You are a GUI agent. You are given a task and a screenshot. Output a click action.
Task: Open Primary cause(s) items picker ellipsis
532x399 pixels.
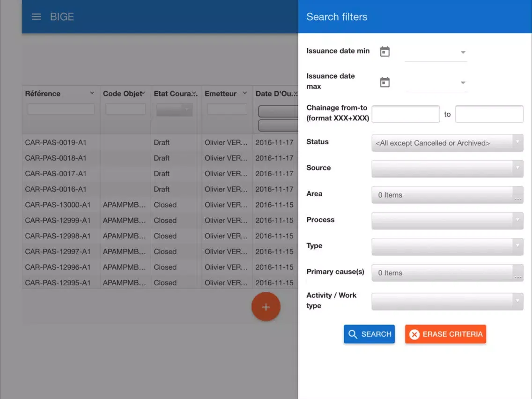517,273
